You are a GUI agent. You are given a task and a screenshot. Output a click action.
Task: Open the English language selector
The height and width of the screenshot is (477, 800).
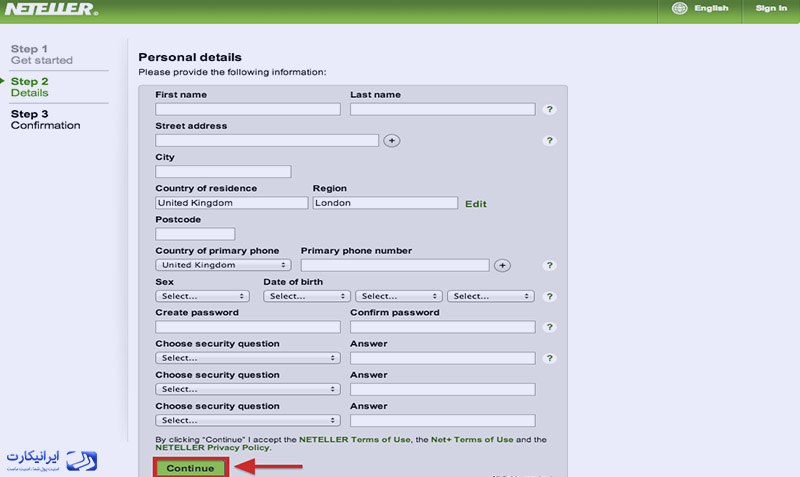[x=711, y=8]
